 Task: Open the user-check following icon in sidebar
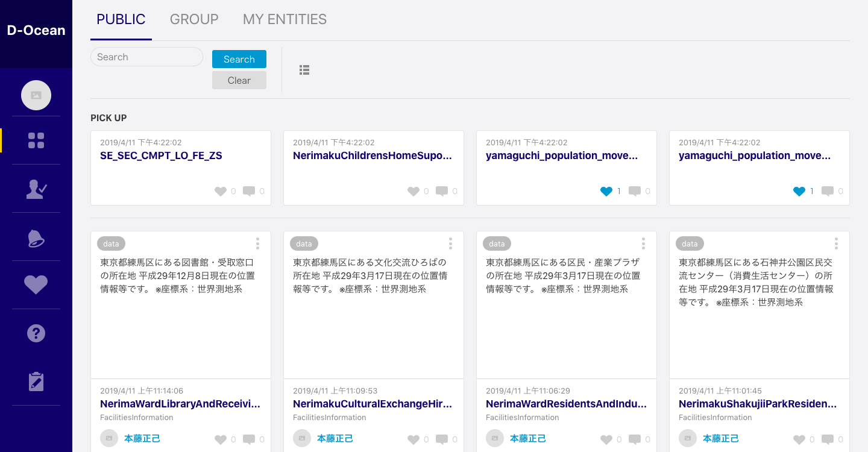click(x=36, y=189)
